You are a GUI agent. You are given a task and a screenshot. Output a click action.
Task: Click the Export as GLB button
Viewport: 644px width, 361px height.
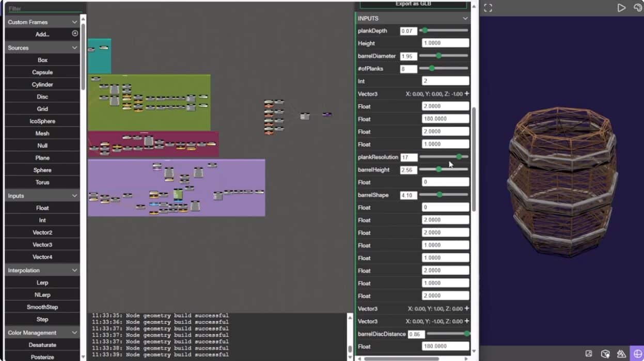tap(413, 4)
